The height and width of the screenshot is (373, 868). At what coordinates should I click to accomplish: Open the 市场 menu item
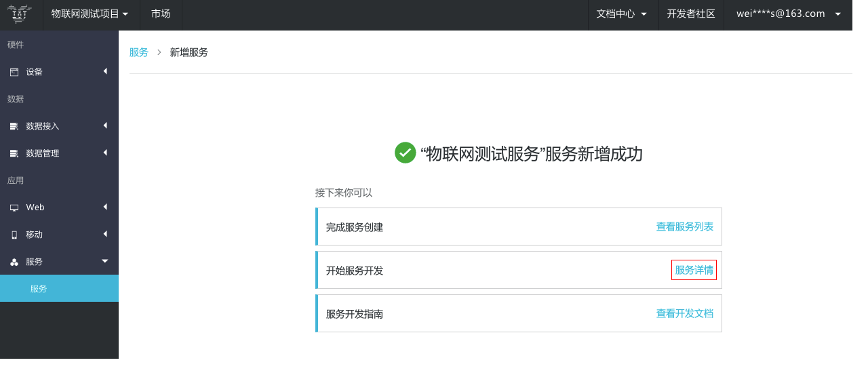tap(161, 14)
